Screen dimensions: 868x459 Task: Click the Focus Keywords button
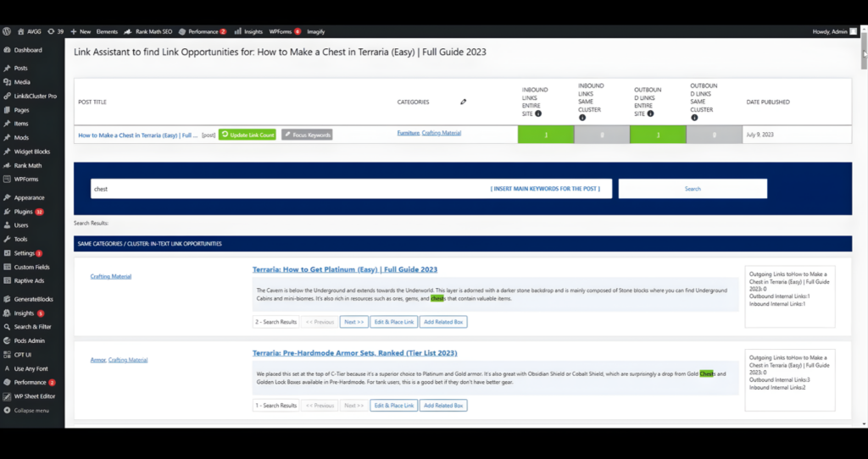coord(307,135)
